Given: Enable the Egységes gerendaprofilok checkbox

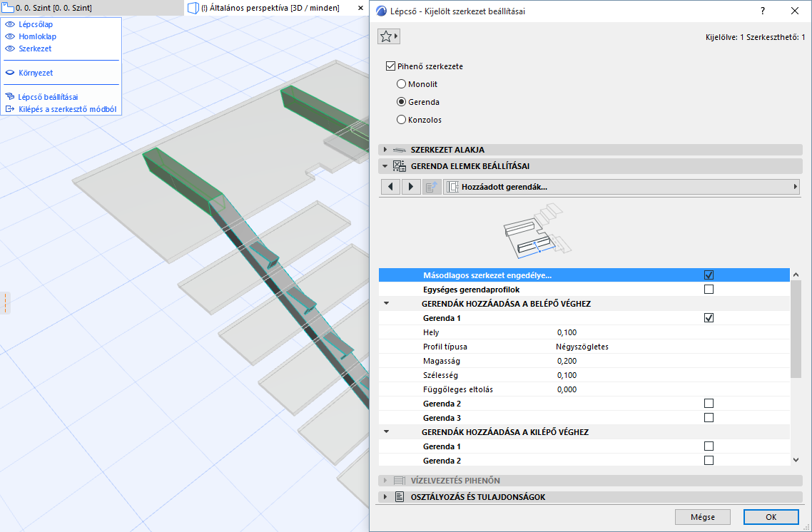Looking at the screenshot, I should (709, 290).
